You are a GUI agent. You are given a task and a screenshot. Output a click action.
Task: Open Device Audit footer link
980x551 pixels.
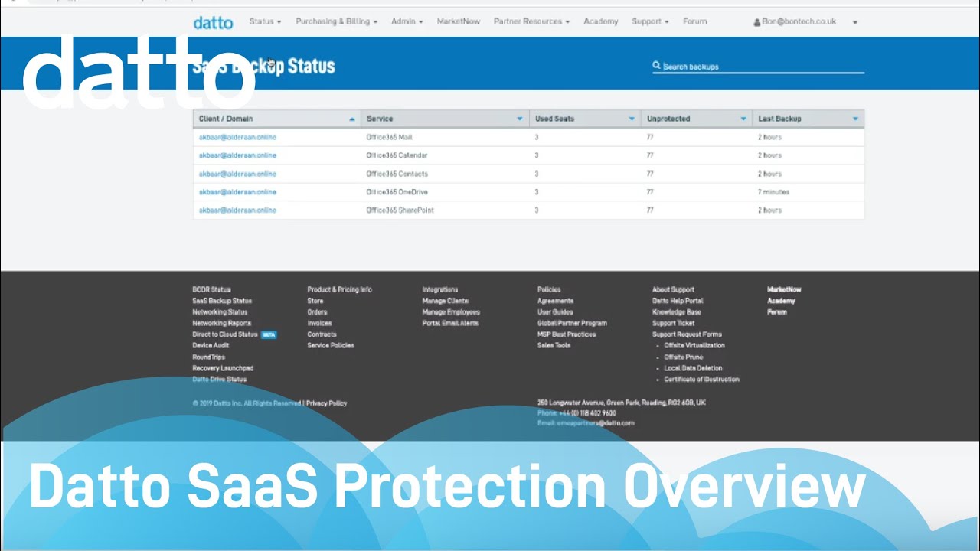(211, 345)
